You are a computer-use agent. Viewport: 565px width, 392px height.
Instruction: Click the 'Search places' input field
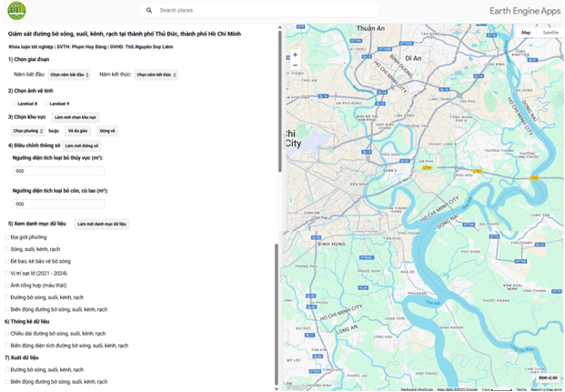pos(264,11)
